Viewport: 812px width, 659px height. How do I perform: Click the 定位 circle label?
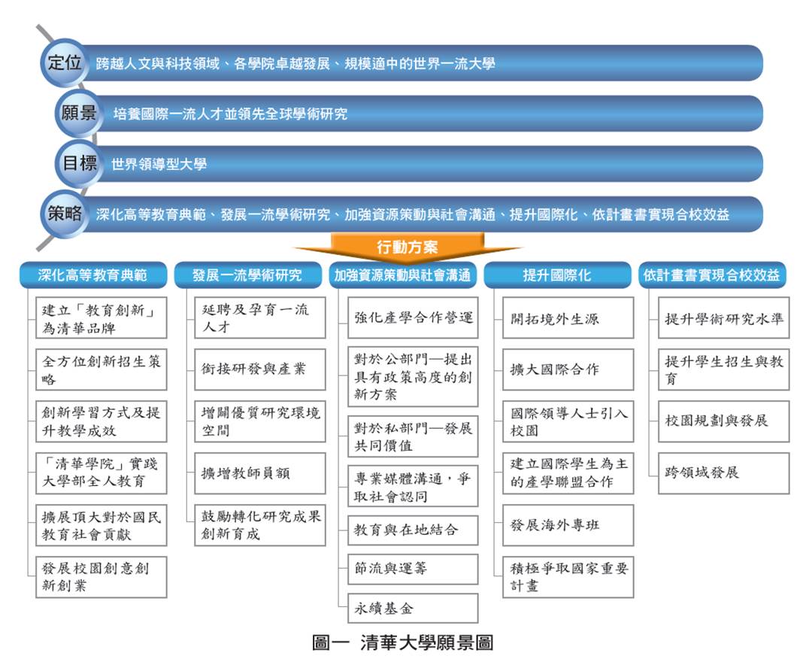[65, 62]
